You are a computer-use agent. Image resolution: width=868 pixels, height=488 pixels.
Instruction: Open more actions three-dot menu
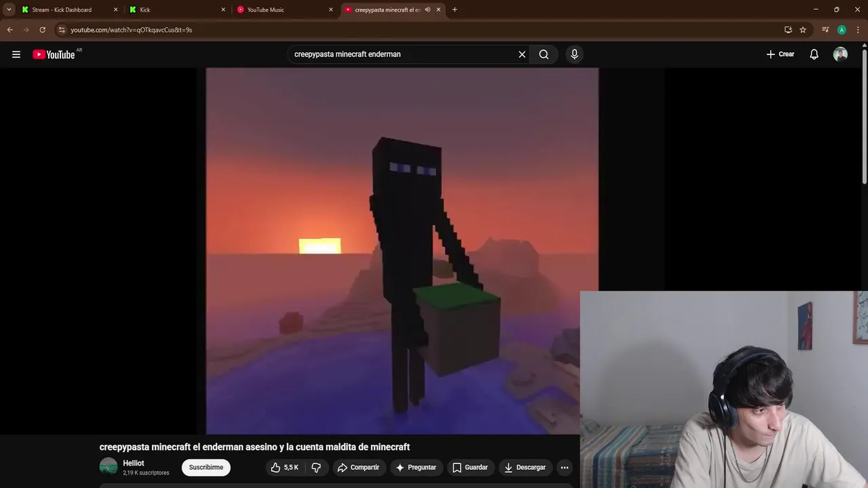click(564, 467)
